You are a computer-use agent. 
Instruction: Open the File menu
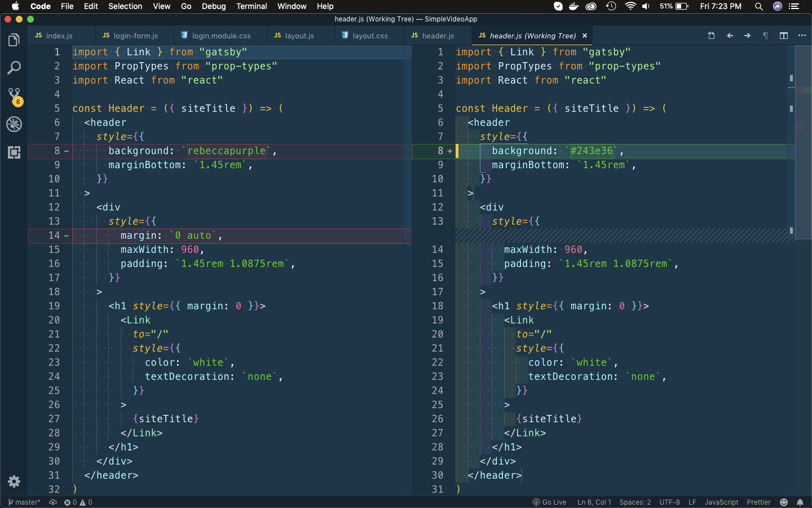coord(67,6)
